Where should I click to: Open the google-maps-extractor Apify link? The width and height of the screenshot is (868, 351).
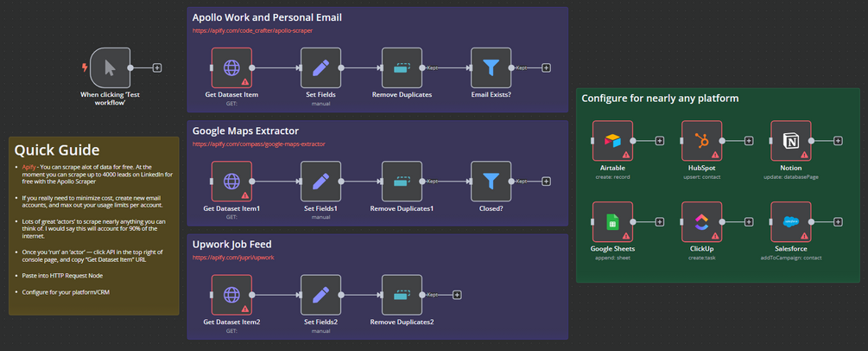[x=258, y=144]
